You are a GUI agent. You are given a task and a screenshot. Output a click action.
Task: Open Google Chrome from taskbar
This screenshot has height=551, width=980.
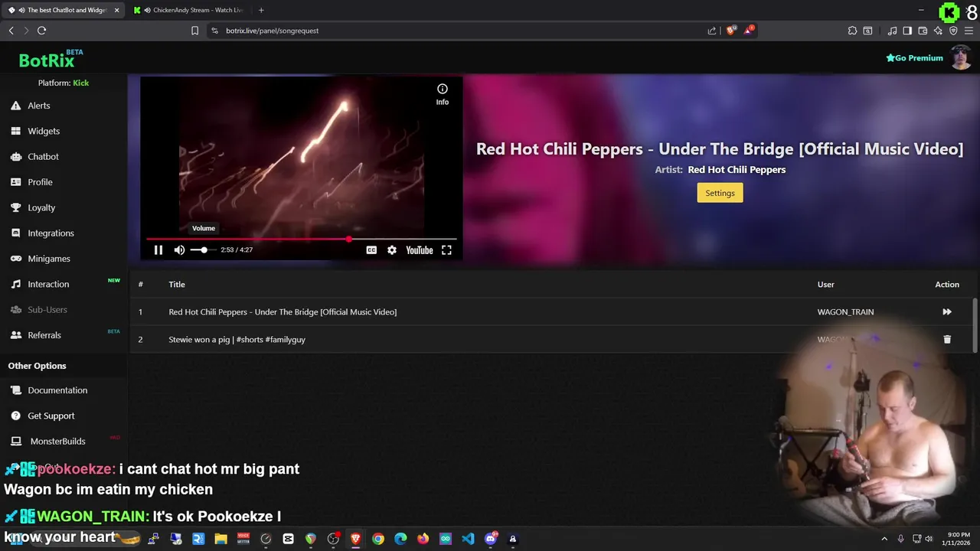[378, 539]
